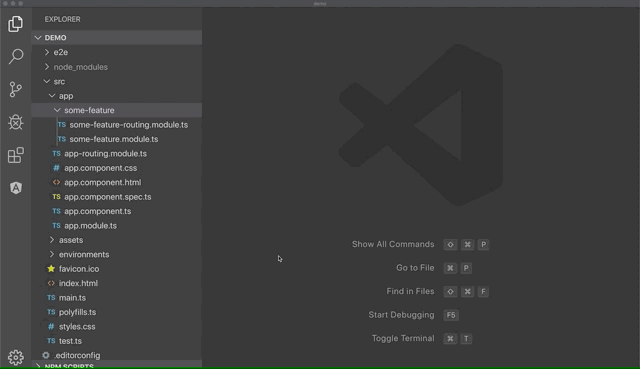Click TS icon of some-feature-routing.module.ts
640x369 pixels.
pos(62,124)
